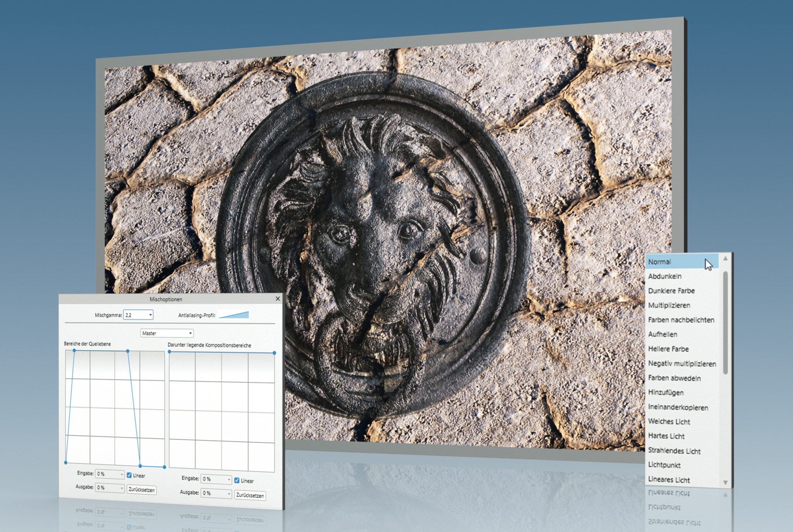Pick Weiches Licht in blend list

(x=669, y=421)
